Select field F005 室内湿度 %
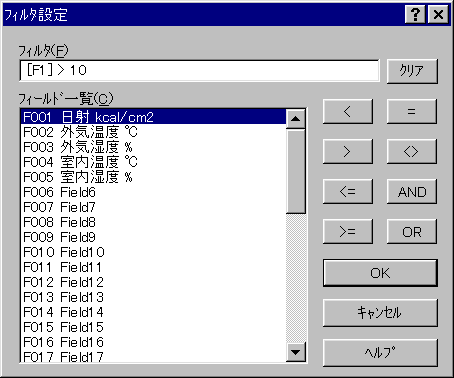Screen dimensions: 454x378 pos(153,177)
